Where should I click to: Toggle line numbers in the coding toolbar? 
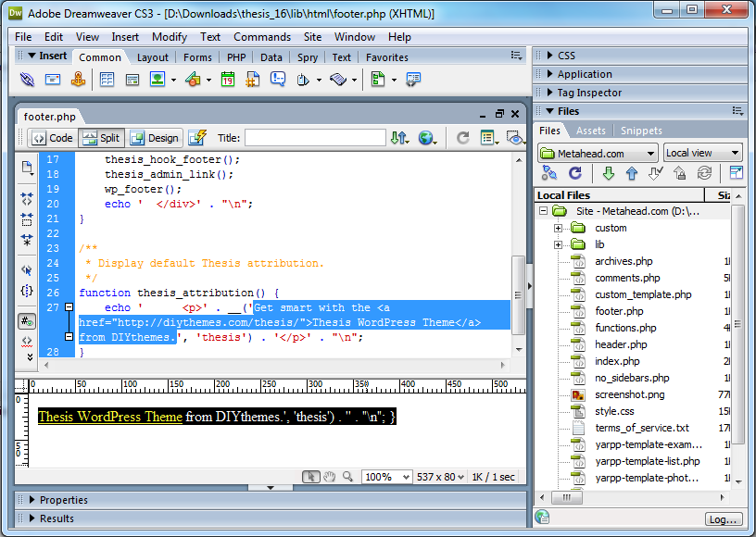pyautogui.click(x=27, y=321)
